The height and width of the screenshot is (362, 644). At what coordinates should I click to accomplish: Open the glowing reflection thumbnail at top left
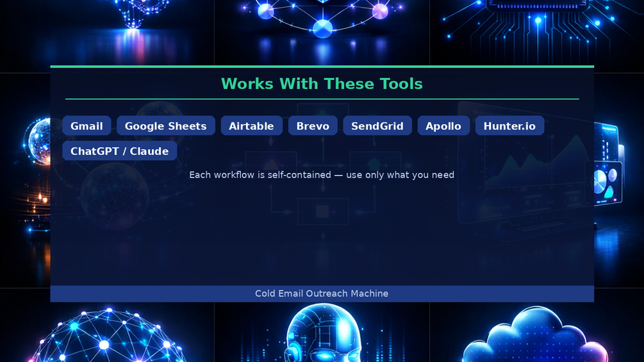click(x=107, y=32)
